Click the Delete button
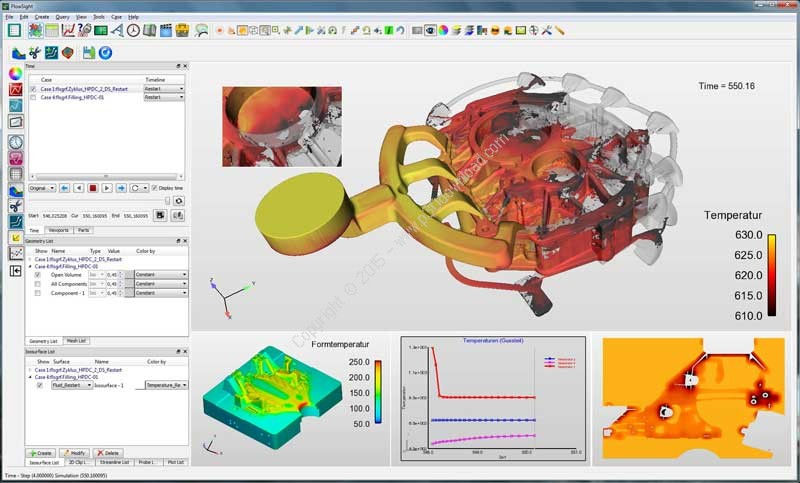 click(x=108, y=453)
